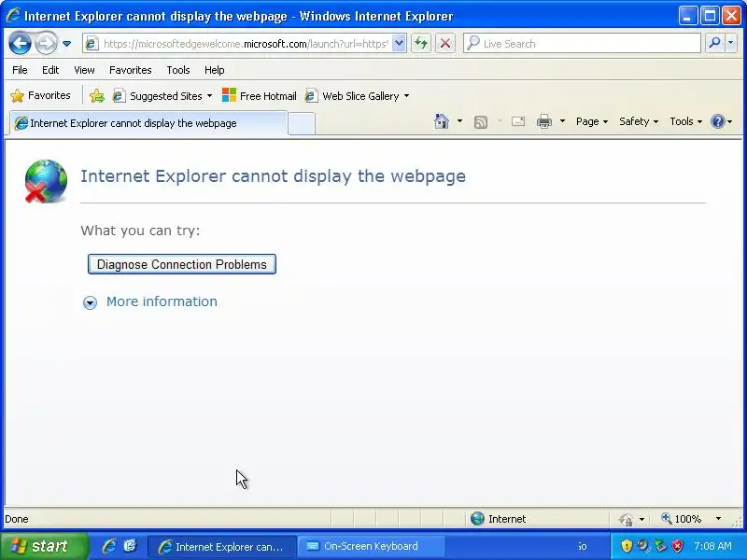Open the Free Hotmail favorite link
Screen dimensions: 747x560
pos(260,96)
